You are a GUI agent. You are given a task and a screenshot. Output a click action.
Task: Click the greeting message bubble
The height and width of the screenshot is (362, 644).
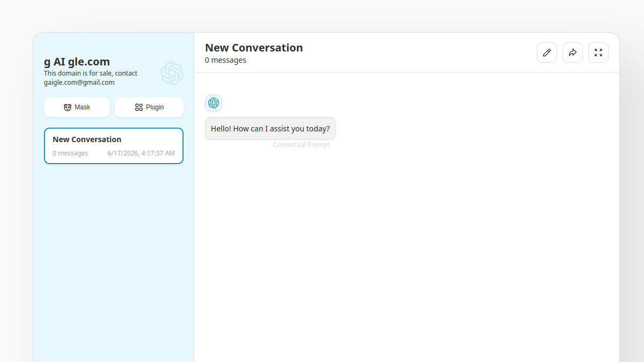point(270,129)
